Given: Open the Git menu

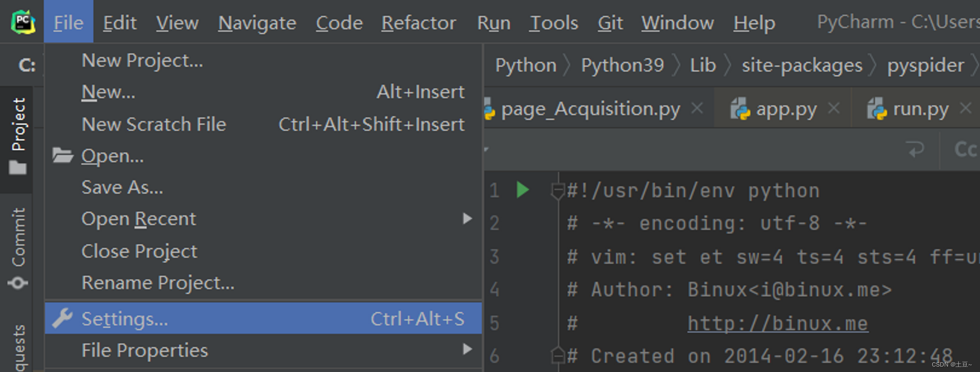Looking at the screenshot, I should (611, 23).
